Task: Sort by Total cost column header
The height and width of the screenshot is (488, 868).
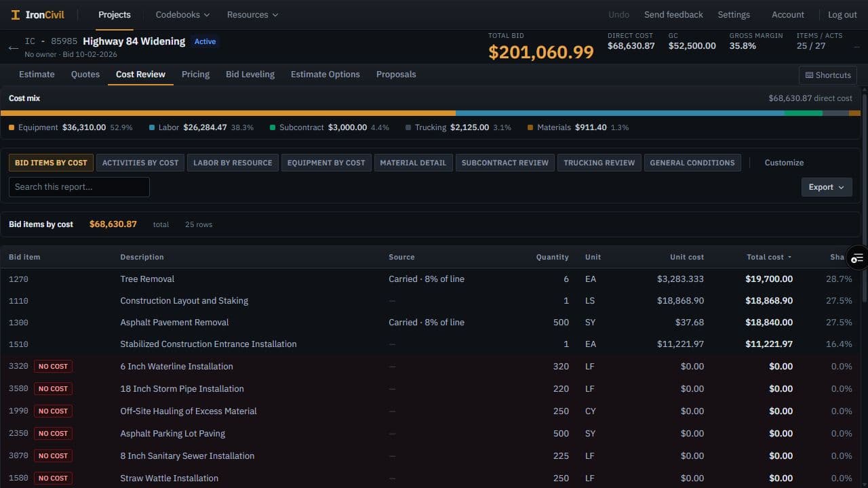Action: tap(769, 257)
